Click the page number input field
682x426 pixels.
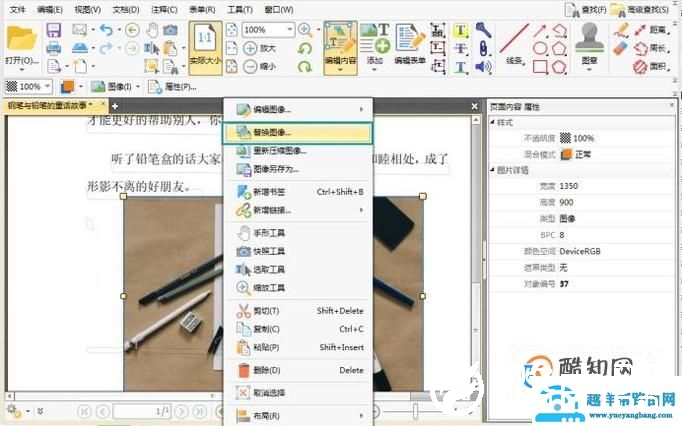tap(143, 411)
